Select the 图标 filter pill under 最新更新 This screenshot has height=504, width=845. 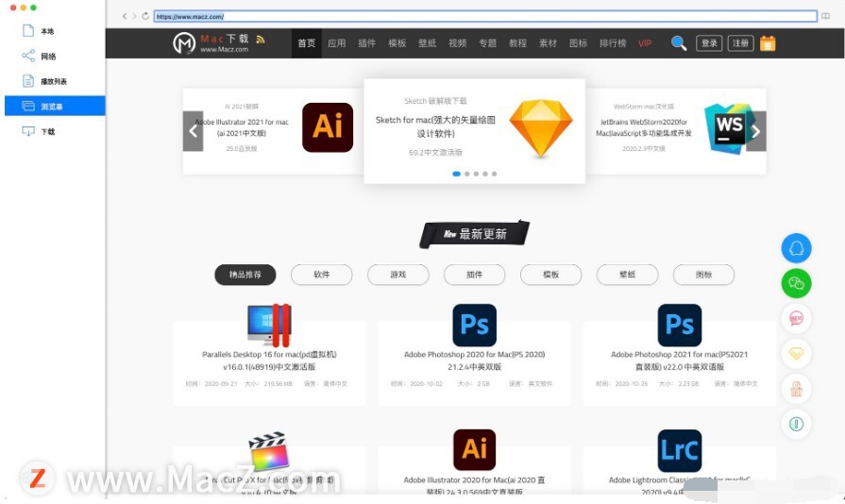(703, 275)
